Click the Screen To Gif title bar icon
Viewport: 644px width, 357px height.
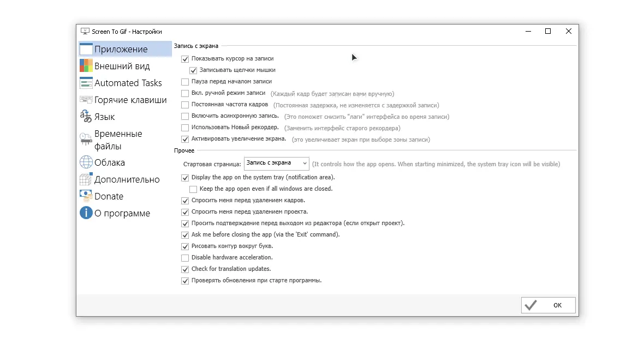pos(85,32)
